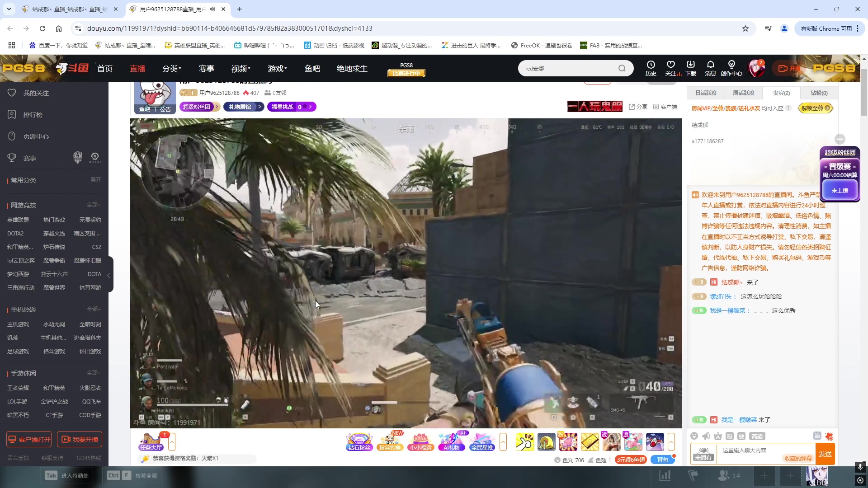Expand arrow next to 任务大厅

[172, 441]
